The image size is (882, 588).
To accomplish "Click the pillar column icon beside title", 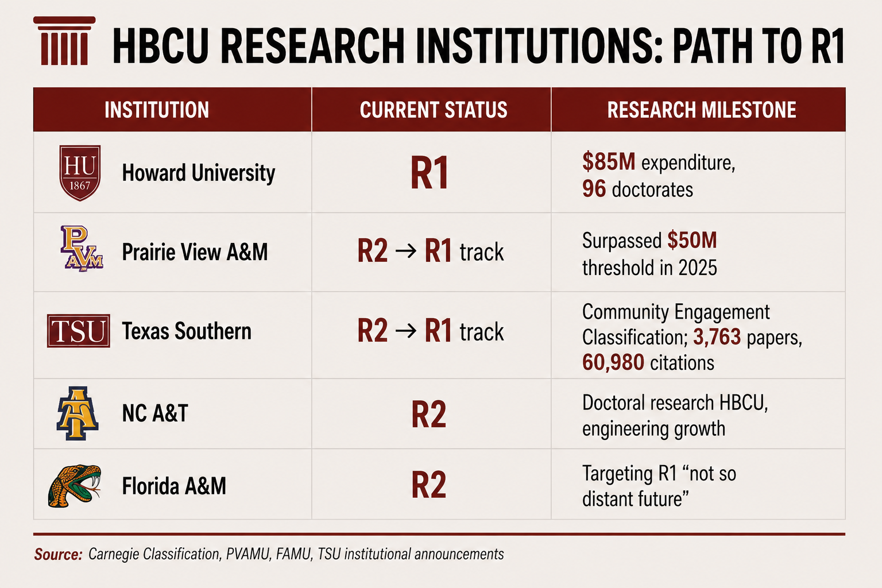I will (64, 41).
